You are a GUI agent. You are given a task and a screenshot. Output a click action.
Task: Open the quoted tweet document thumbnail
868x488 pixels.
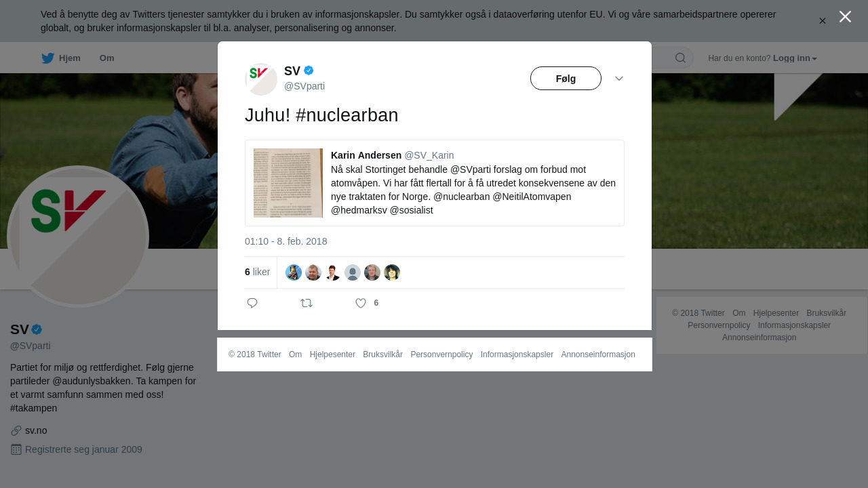pyautogui.click(x=288, y=183)
